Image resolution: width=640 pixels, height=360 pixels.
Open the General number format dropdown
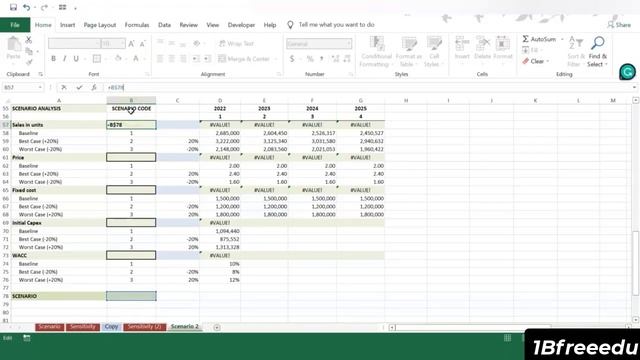coord(349,44)
